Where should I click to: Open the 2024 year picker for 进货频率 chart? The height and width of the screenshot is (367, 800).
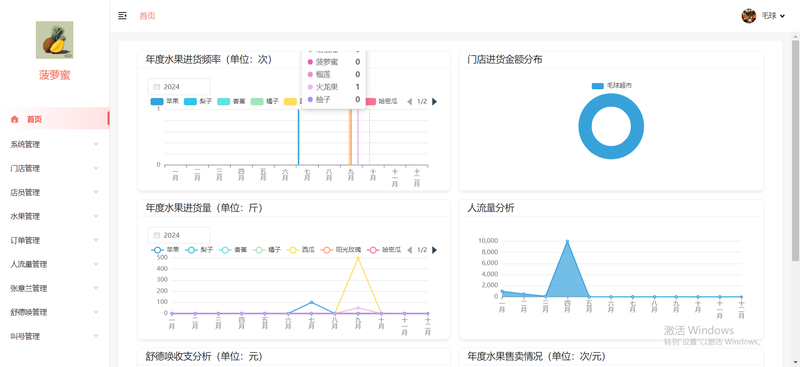tap(179, 87)
